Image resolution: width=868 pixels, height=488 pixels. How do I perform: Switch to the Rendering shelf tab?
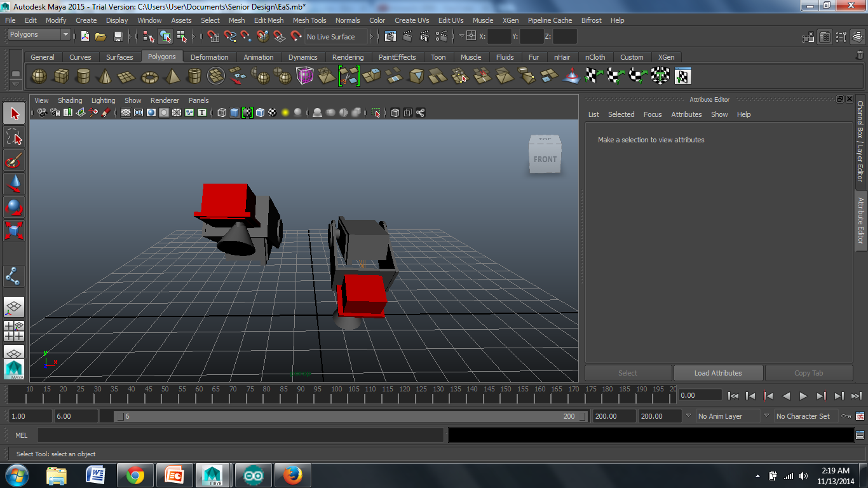click(348, 57)
